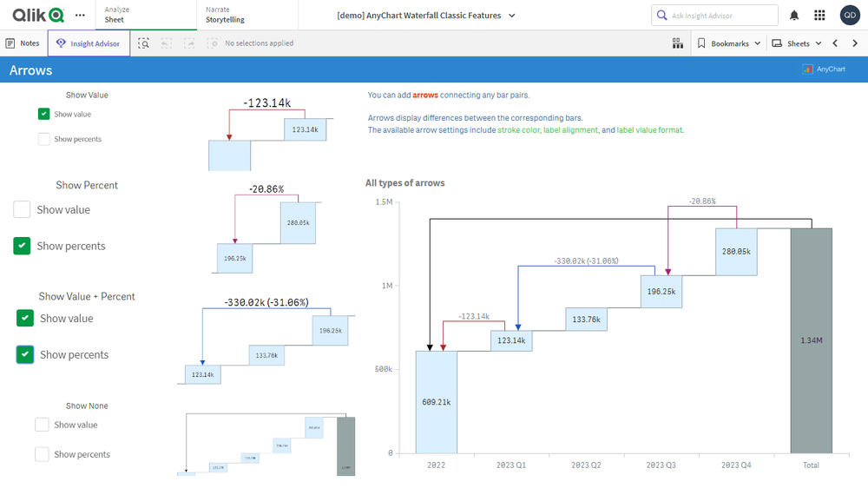Uncheck Show percents under Show Percent section
Viewport: 868px width, 488px height.
click(x=22, y=246)
